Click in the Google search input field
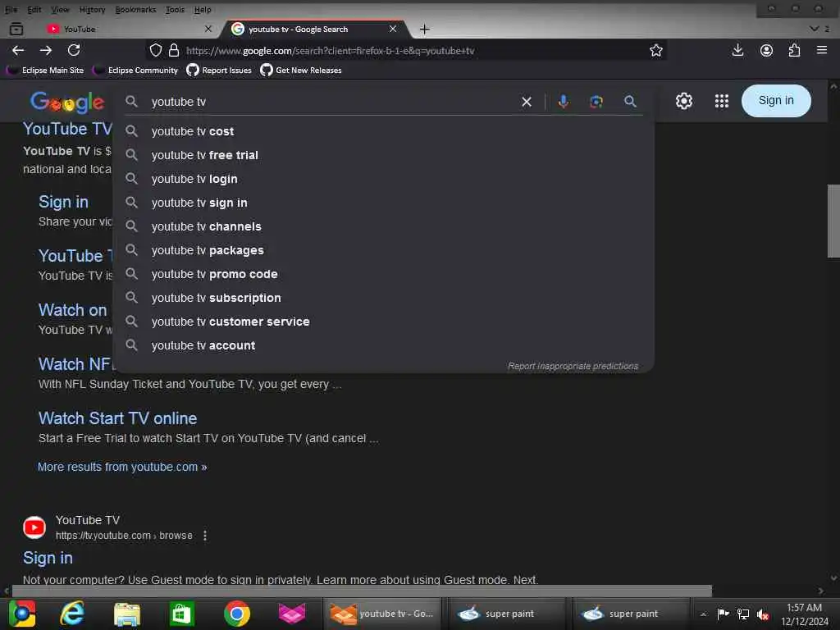The width and height of the screenshot is (840, 630). (332, 102)
